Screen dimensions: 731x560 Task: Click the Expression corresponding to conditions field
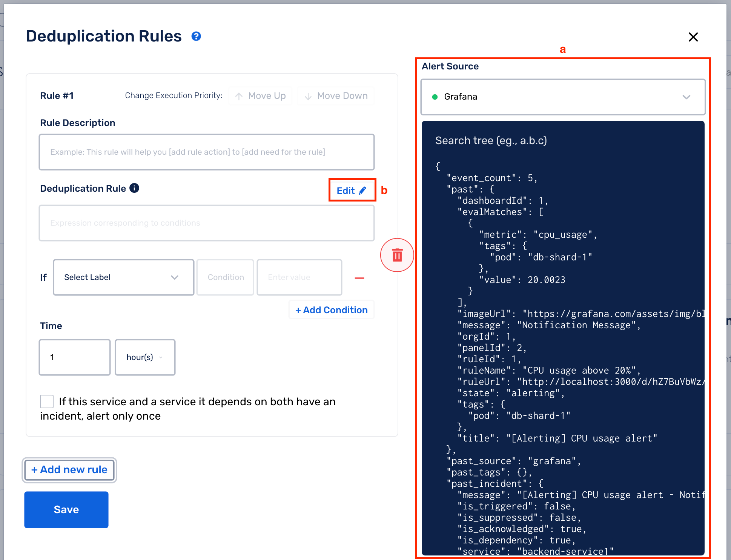pos(207,223)
